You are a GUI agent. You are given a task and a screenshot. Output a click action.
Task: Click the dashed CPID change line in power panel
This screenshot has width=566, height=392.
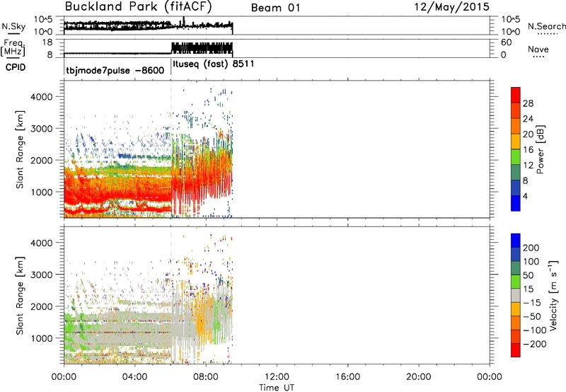coord(171,149)
